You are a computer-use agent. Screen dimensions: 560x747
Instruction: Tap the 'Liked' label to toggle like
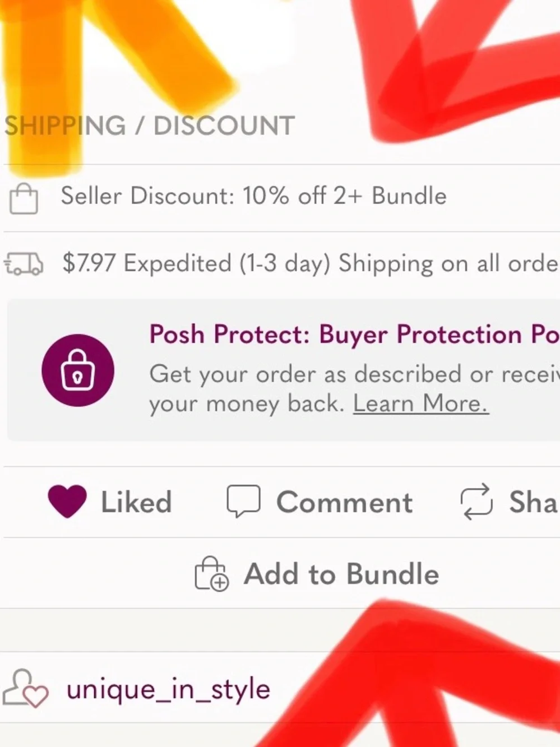click(136, 502)
